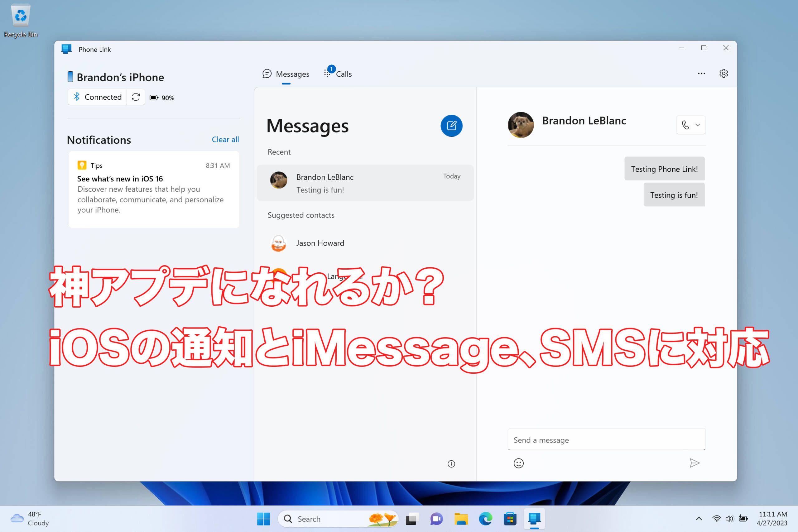Click the 'Suggested contacts' section label
The height and width of the screenshot is (532, 798).
pos(301,215)
